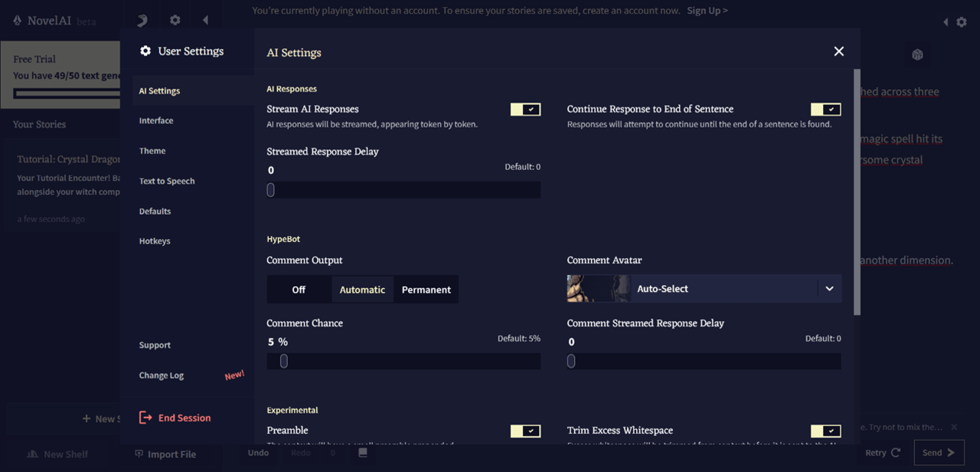Set Comment Output to Permanent

426,290
